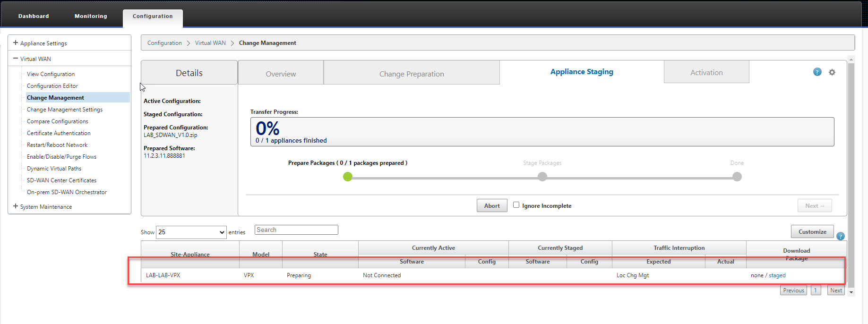Open the Show entries dropdown

(x=191, y=232)
